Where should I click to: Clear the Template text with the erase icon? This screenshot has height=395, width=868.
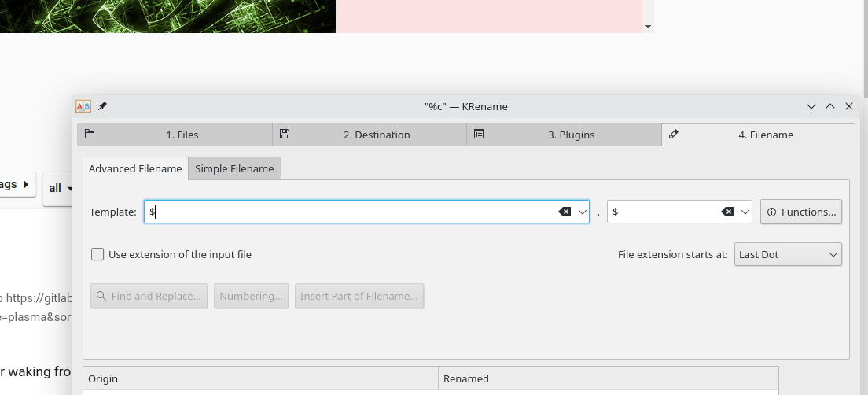565,212
